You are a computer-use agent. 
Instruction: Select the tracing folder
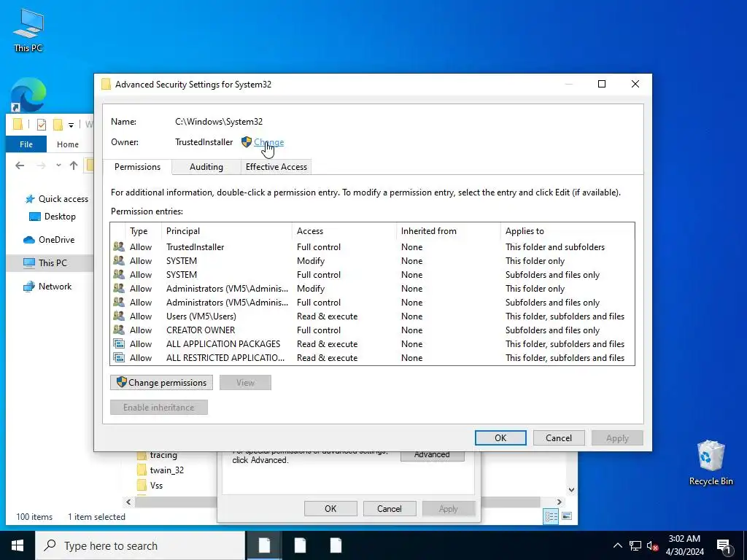[157, 455]
